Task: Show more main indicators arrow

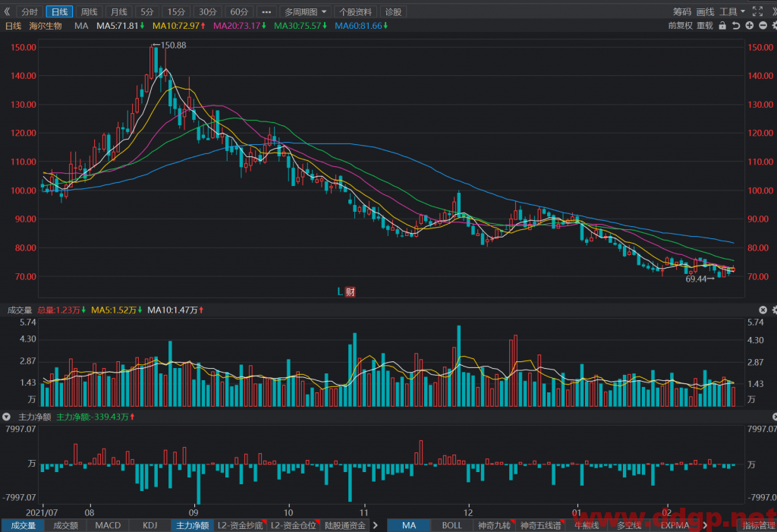Action: pyautogui.click(x=705, y=526)
